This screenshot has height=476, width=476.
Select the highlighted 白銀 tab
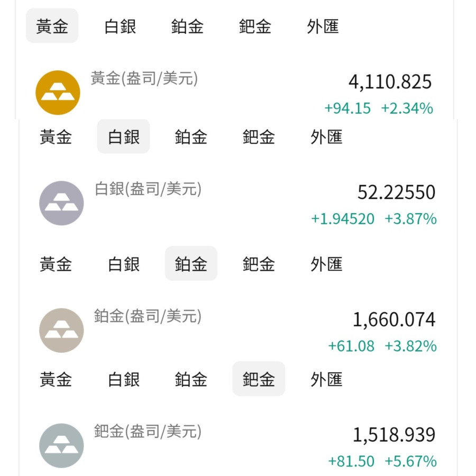click(x=123, y=136)
